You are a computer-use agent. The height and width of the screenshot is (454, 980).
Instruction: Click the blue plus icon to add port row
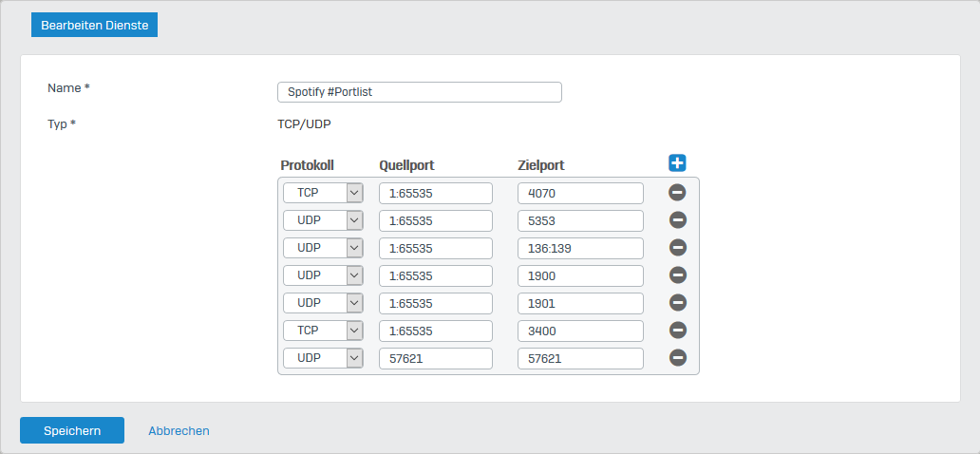click(x=677, y=163)
